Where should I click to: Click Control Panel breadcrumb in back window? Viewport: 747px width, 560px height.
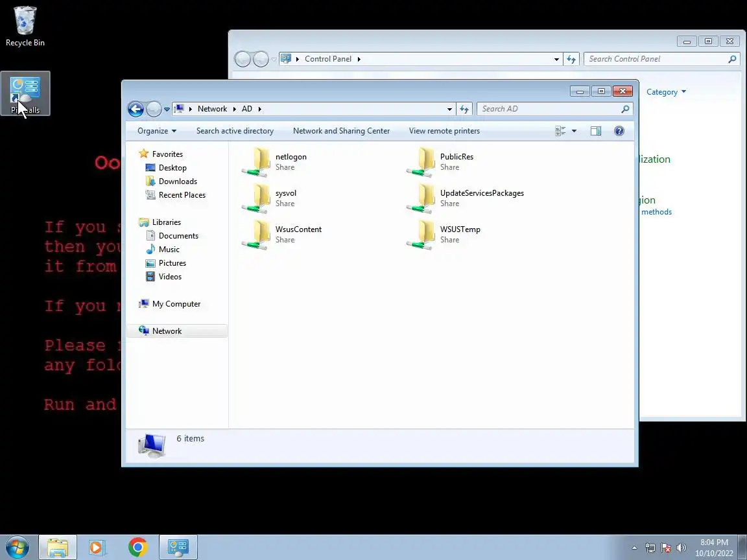click(328, 59)
